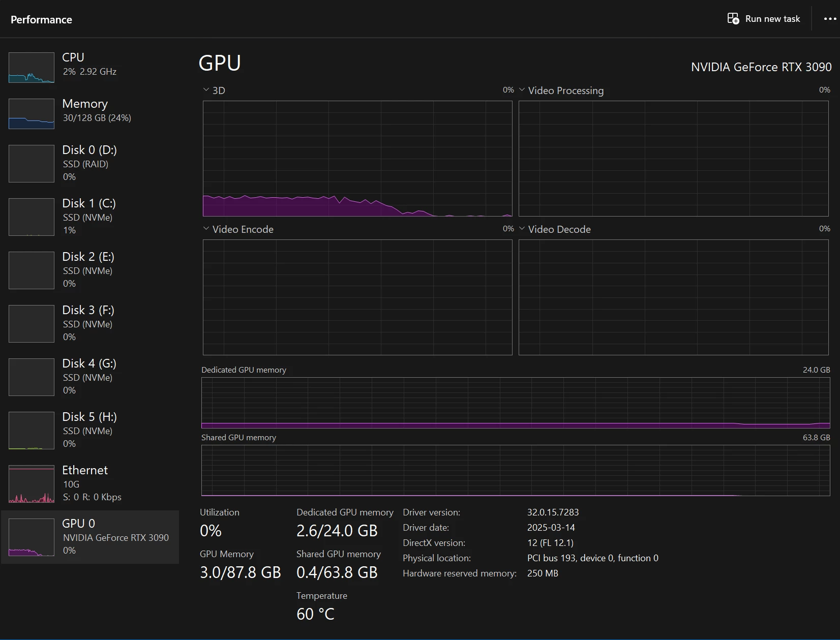Click the PCI bus 193 location text
This screenshot has height=640, width=840.
(x=593, y=558)
